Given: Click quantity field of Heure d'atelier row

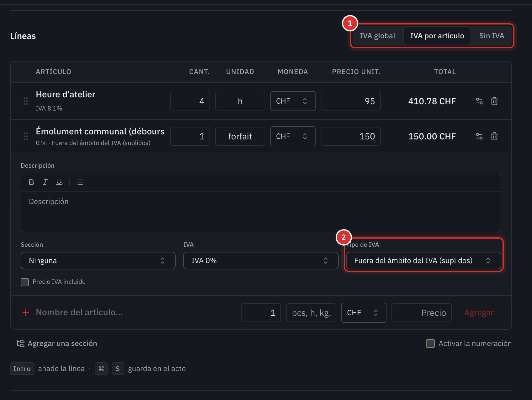Looking at the screenshot, I should (x=190, y=101).
